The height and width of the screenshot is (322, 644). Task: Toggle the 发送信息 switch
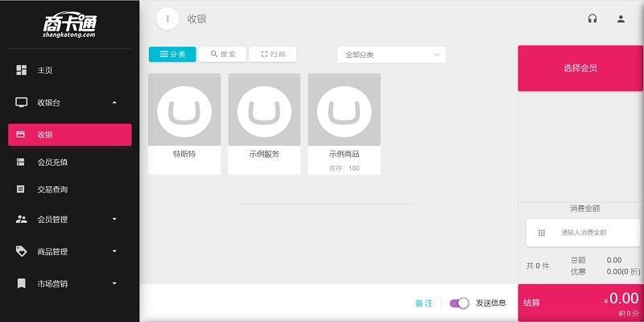460,303
